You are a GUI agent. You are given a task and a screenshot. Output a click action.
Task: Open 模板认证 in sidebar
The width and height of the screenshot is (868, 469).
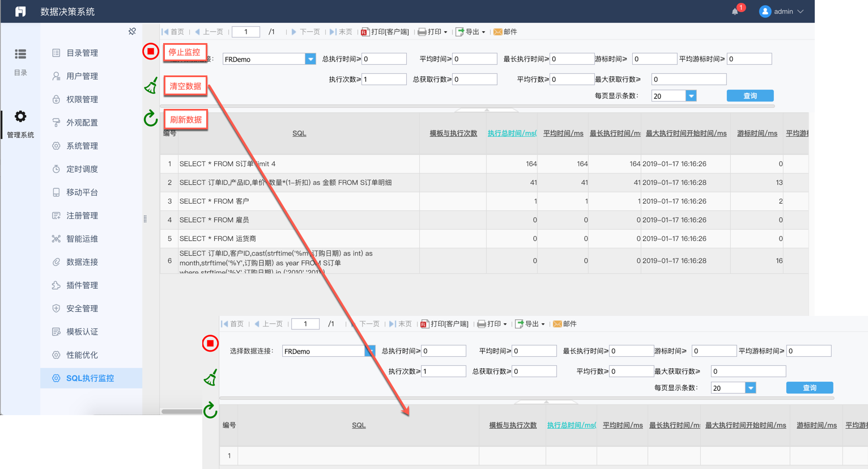click(91, 332)
